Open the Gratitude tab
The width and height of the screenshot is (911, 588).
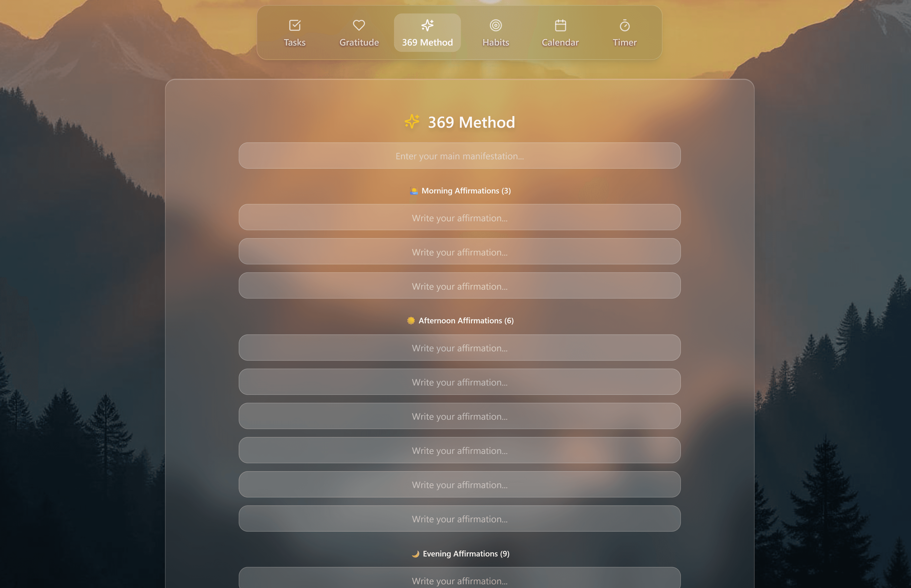[359, 42]
